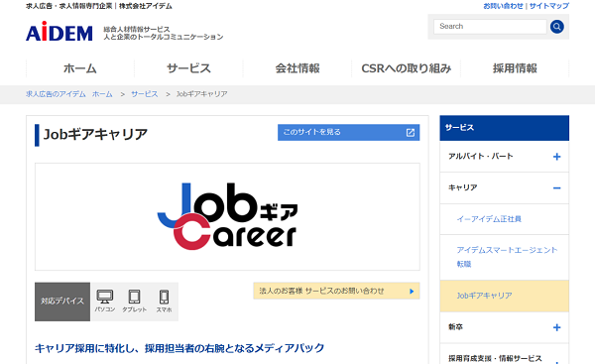Click breadcrumb 求人広告のアイデム ホーム

(69, 94)
